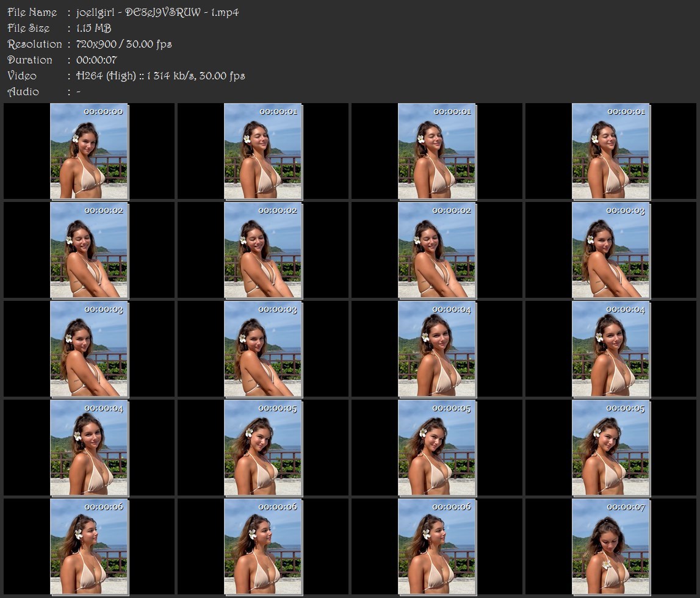700x598 pixels.
Task: Open the third thumbnail stamped 00:00:04
Action: (89, 448)
